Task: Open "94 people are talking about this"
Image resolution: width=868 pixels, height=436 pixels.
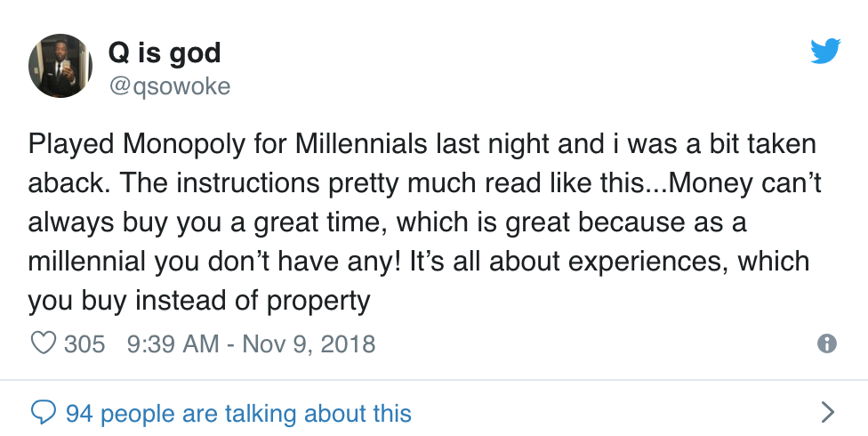Action: point(238,413)
